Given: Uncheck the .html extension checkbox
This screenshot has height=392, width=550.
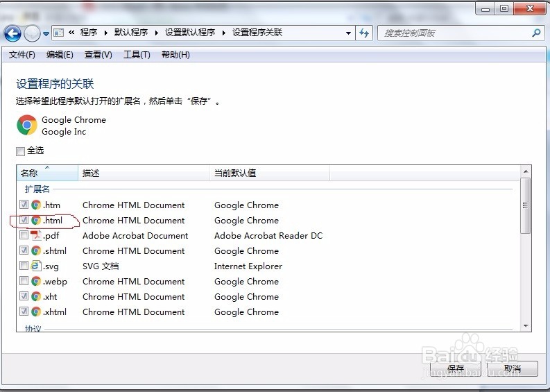Looking at the screenshot, I should pos(24,220).
